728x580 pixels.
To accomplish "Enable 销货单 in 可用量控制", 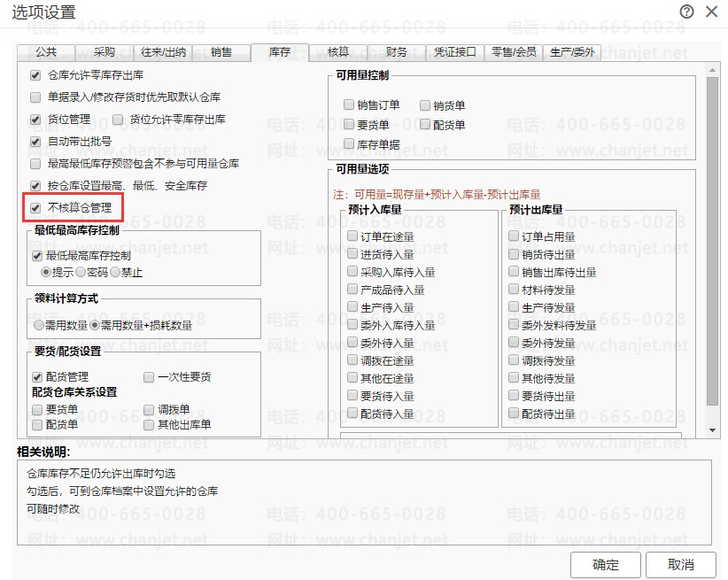I will point(425,105).
